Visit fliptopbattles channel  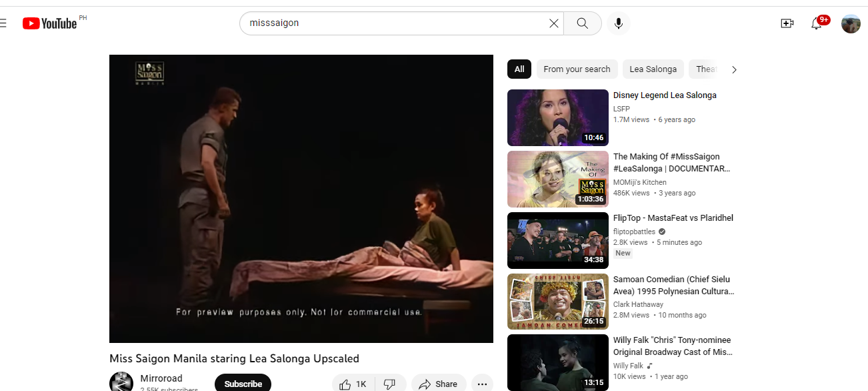(634, 232)
